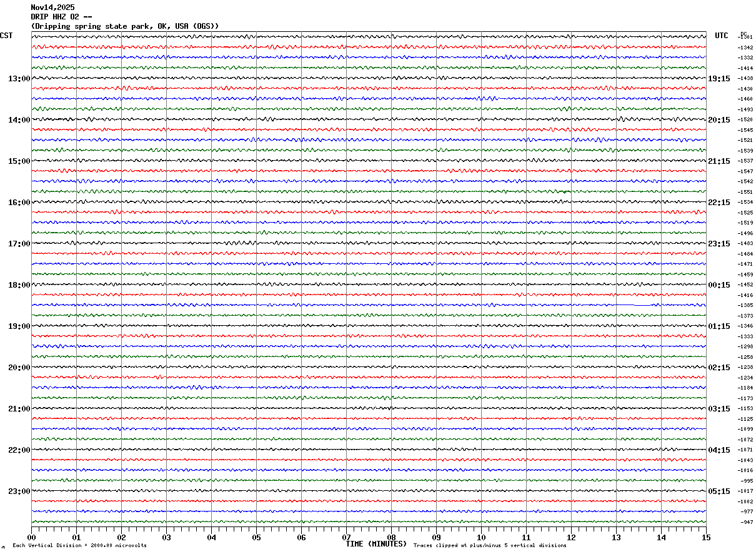The height and width of the screenshot is (554, 756).
Task: Click the 17:00 CST time label
Action: pos(19,244)
